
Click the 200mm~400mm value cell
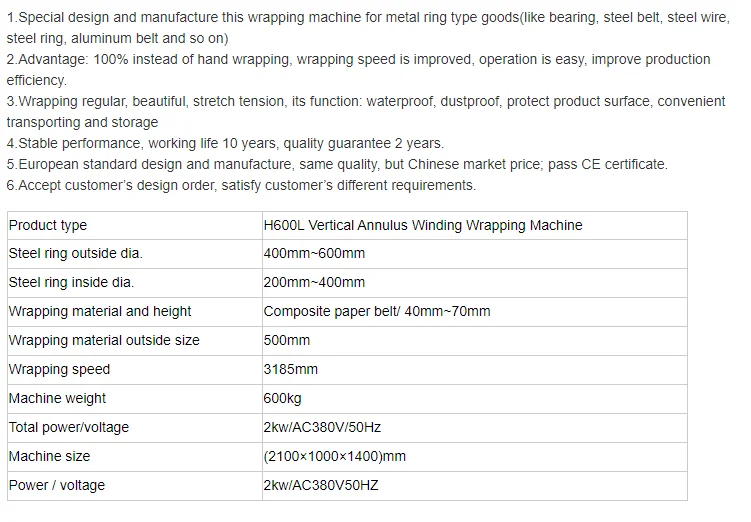pos(475,283)
